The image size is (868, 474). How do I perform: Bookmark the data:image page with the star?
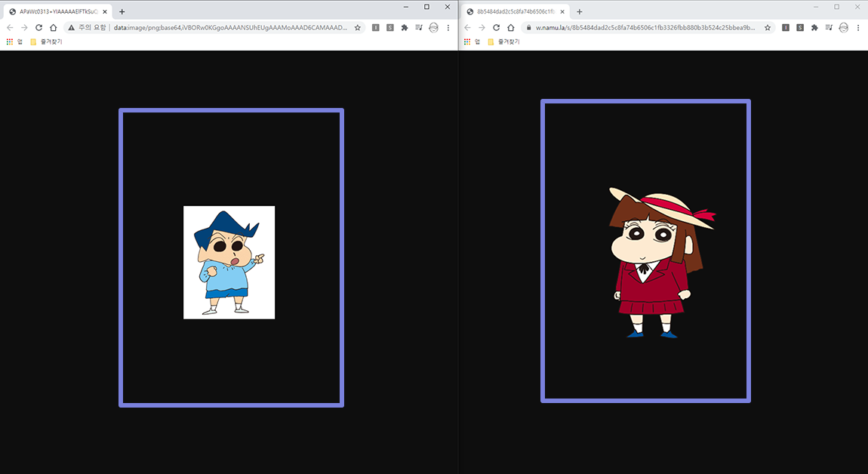pos(358,28)
